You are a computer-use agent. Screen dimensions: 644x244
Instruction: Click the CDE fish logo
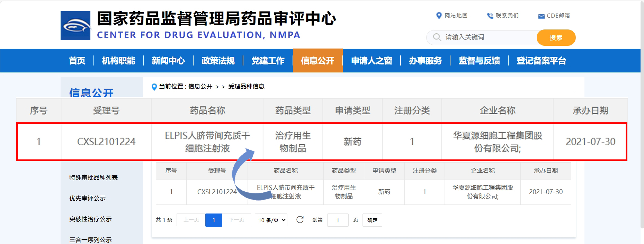coord(75,26)
